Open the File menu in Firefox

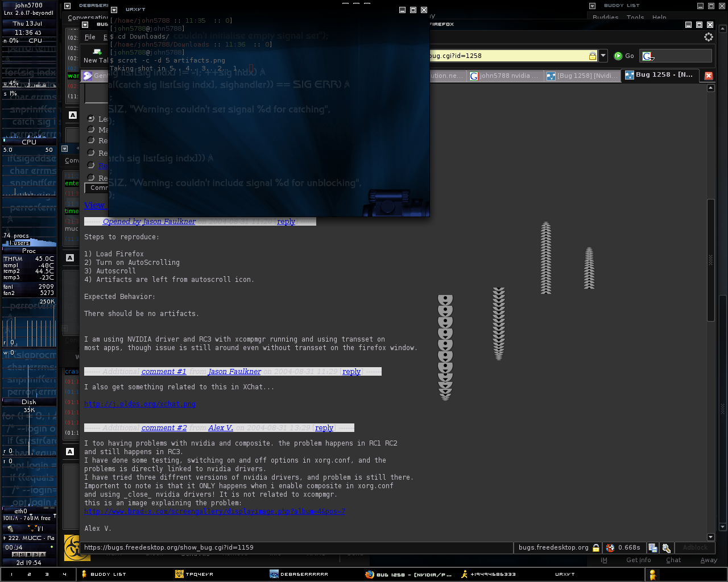click(90, 37)
